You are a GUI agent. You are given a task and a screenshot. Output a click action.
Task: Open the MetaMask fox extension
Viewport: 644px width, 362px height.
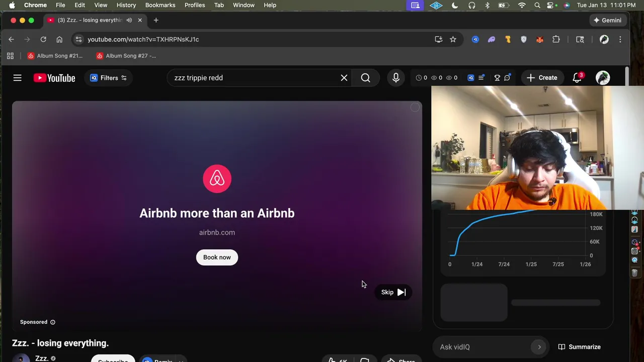[x=540, y=39]
